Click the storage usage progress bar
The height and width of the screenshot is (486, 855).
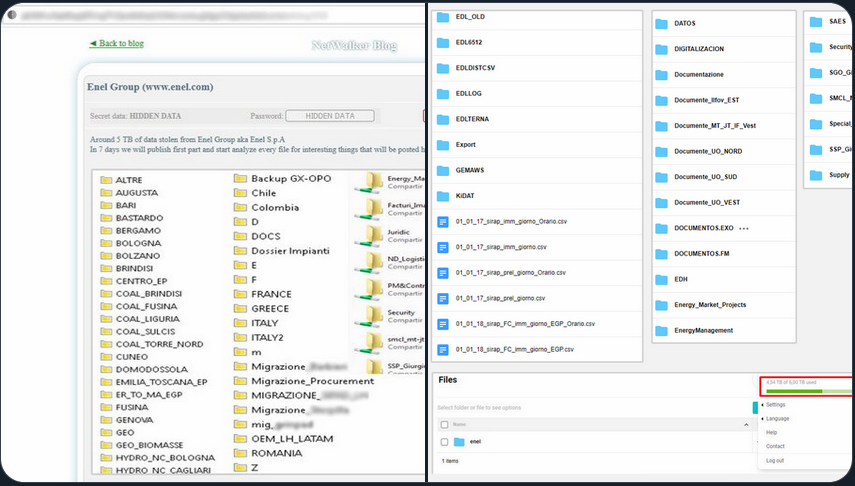tap(808, 391)
